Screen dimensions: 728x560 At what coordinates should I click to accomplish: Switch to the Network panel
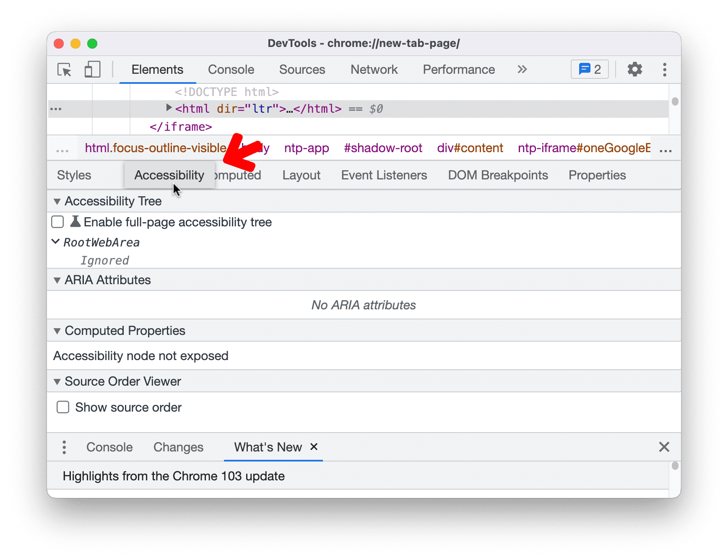374,70
